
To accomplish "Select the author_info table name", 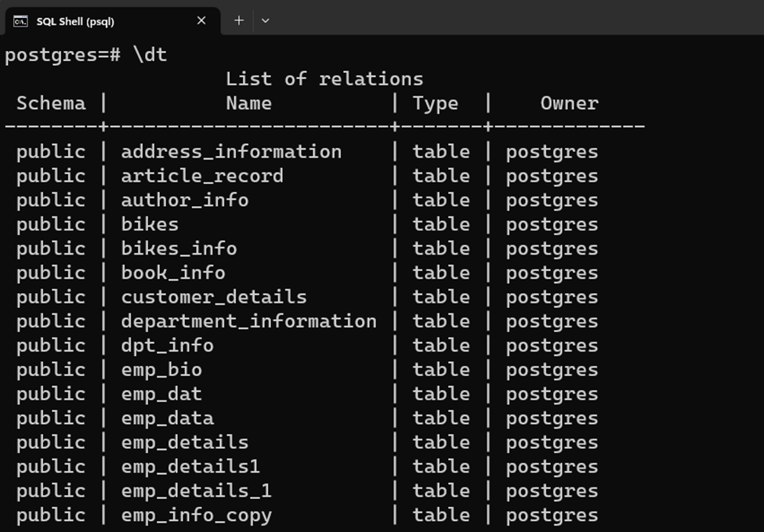I will click(x=185, y=200).
